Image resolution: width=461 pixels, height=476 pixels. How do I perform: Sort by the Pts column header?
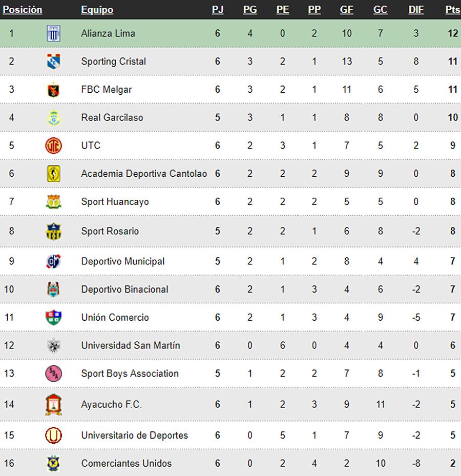pyautogui.click(x=453, y=10)
